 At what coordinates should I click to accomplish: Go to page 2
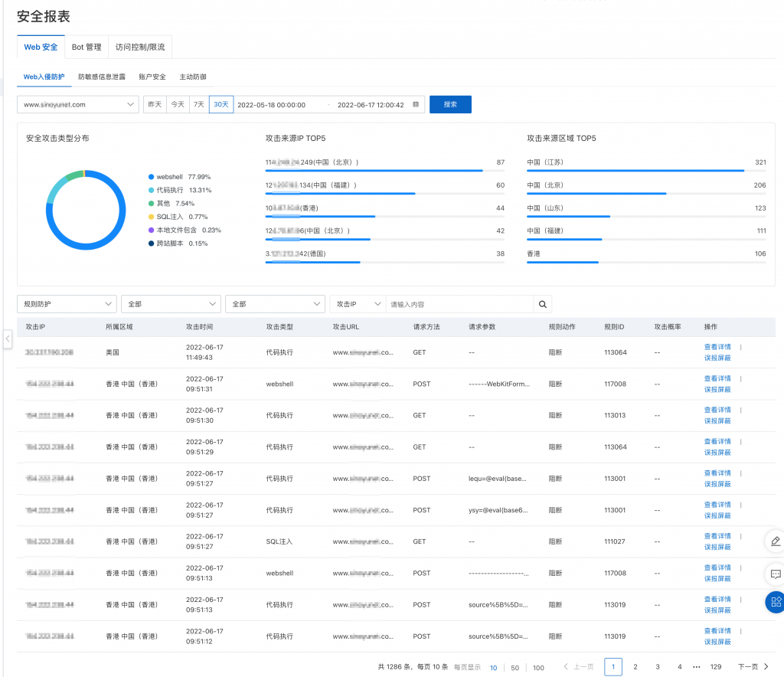pos(635,667)
